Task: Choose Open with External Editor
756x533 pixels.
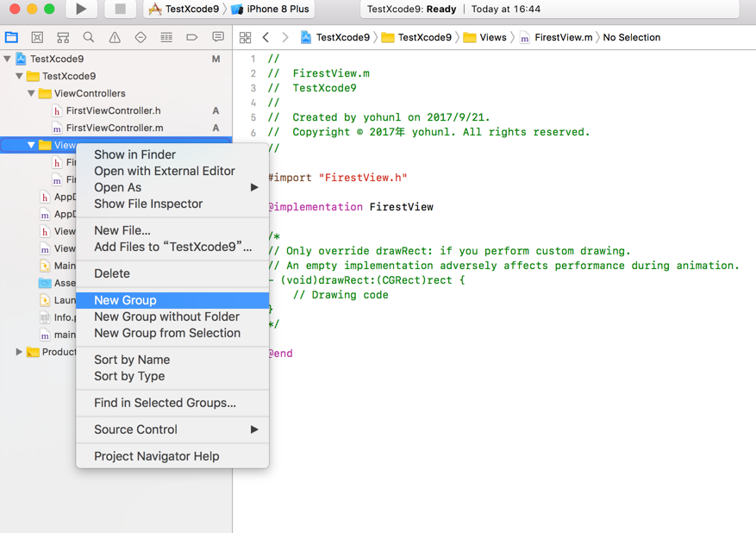Action: click(172, 171)
